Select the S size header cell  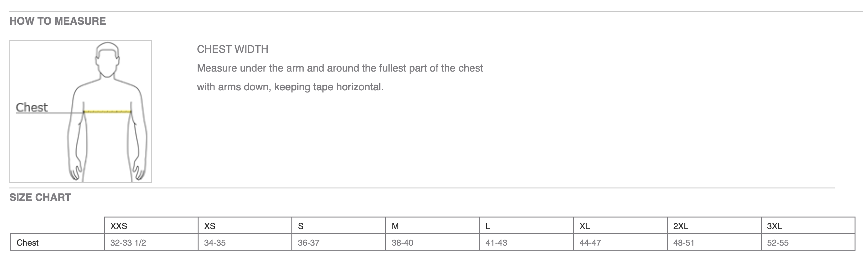tap(339, 226)
